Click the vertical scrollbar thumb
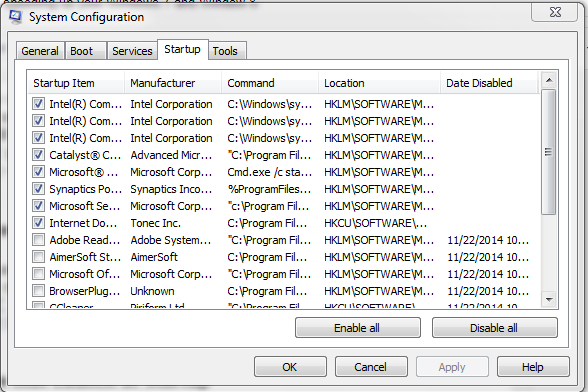 click(549, 152)
